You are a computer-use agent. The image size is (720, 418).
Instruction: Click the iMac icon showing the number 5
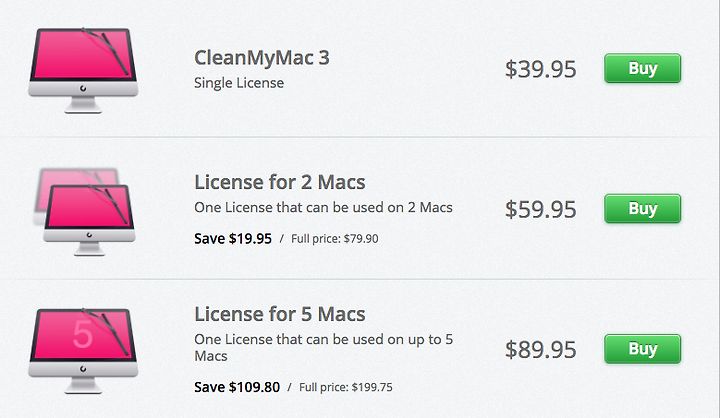(x=83, y=350)
